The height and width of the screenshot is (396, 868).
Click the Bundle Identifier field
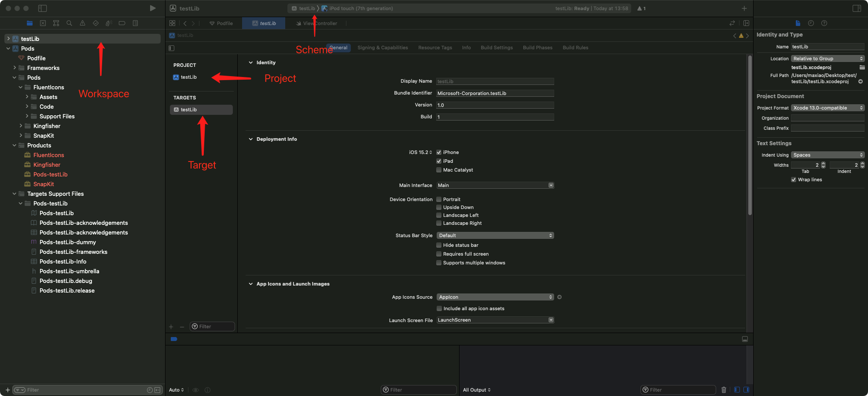[495, 93]
